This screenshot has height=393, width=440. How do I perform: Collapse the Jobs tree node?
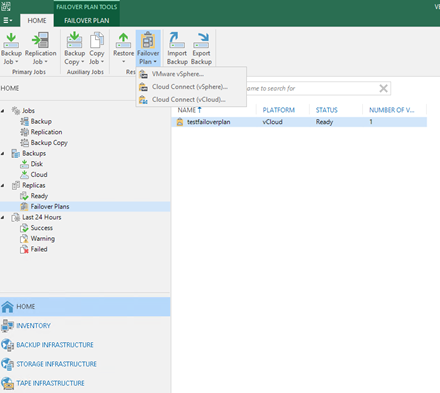[x=3, y=111]
